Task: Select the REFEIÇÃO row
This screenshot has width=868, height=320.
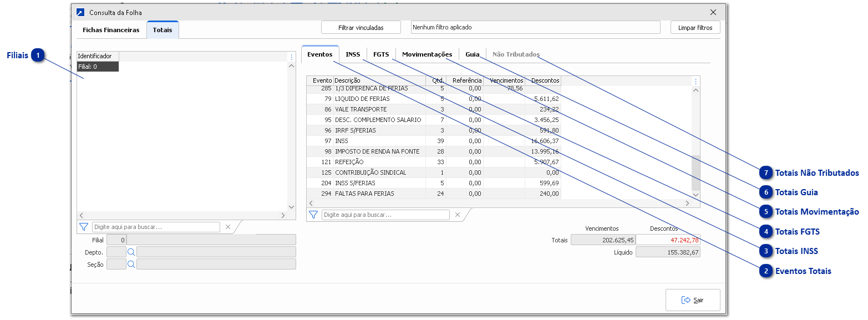Action: (x=434, y=162)
